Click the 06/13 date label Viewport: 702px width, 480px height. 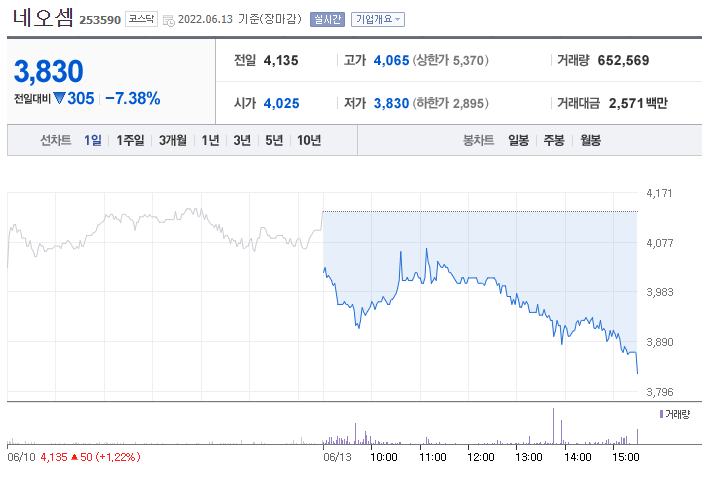click(x=337, y=457)
